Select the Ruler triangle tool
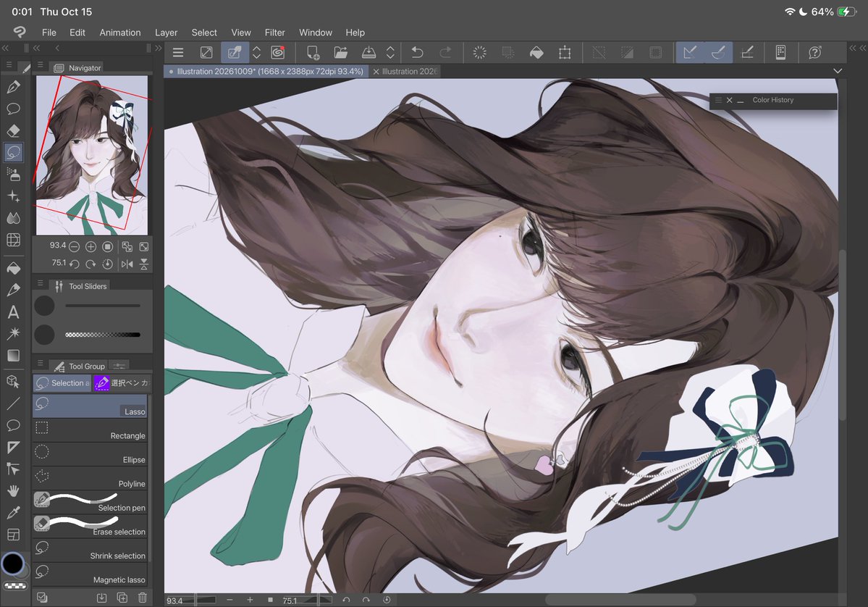Screen dimensions: 868x607 point(13,447)
